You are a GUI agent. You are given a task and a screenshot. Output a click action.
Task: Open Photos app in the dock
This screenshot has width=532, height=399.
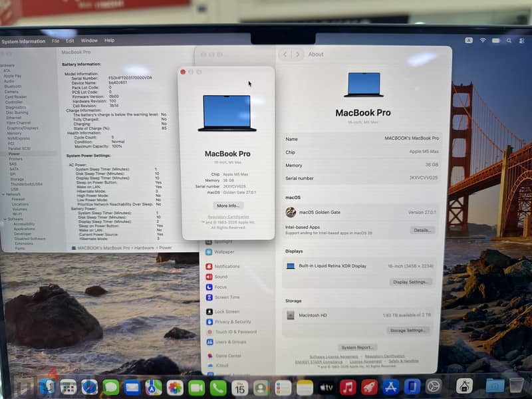tap(175, 388)
